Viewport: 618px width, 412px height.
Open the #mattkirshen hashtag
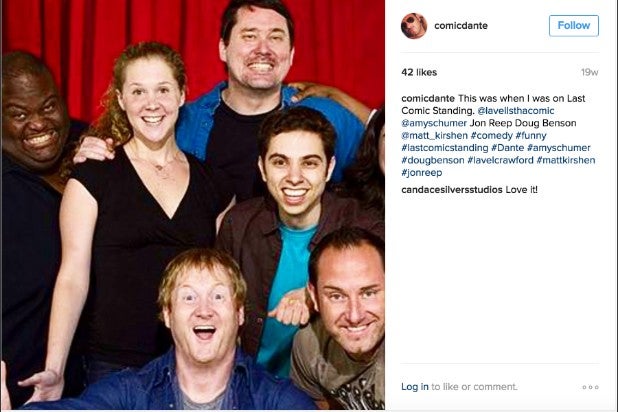(566, 160)
